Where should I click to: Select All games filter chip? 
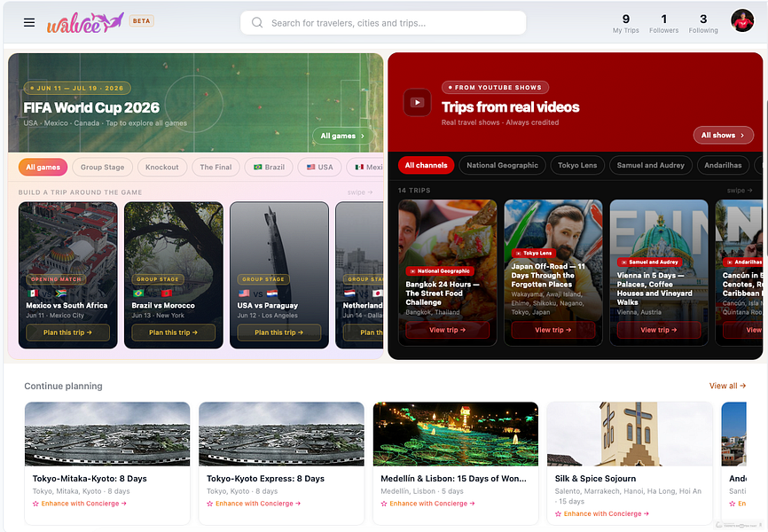pyautogui.click(x=43, y=167)
